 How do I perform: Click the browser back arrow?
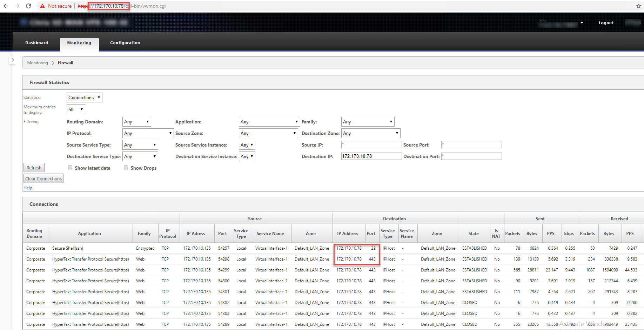tap(6, 6)
